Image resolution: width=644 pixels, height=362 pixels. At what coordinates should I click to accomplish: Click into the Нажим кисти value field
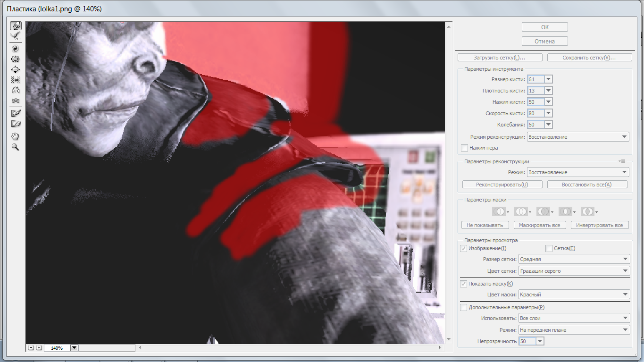tap(535, 102)
